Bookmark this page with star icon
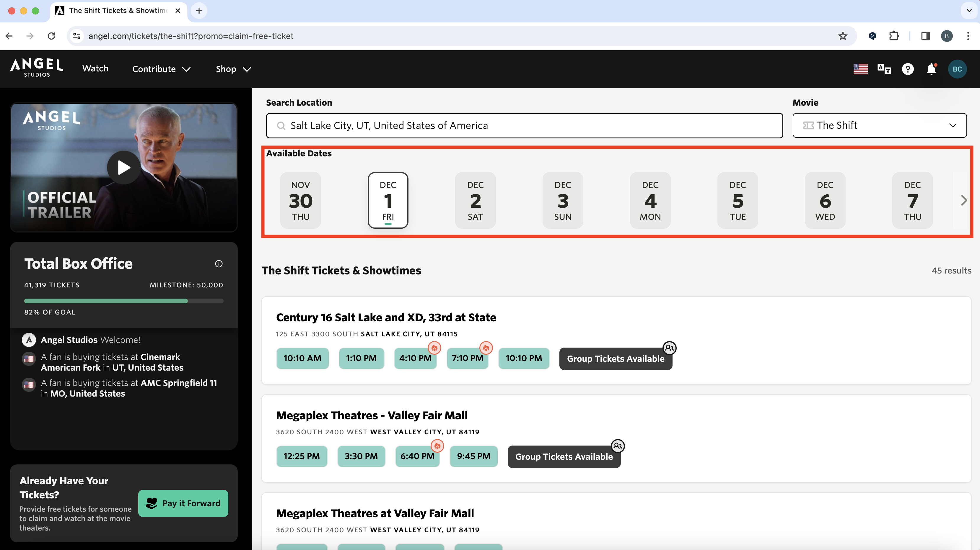980x550 pixels. (843, 36)
